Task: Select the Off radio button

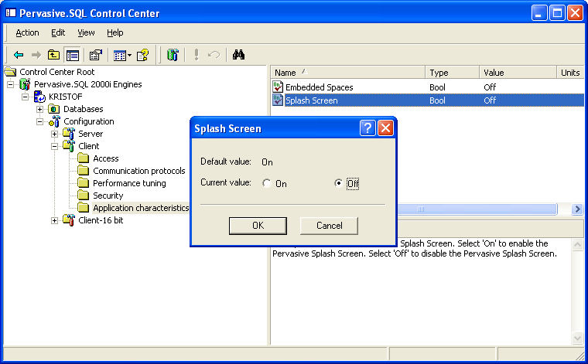Action: point(338,183)
